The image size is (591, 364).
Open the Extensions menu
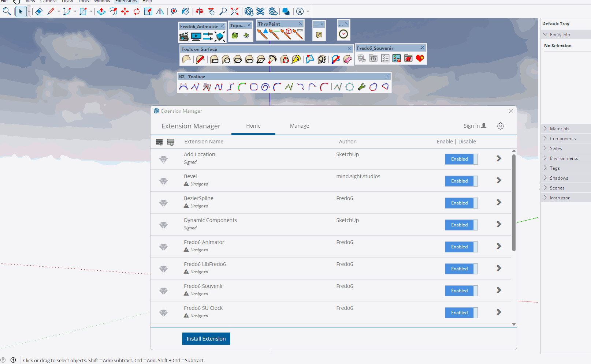(x=126, y=1)
